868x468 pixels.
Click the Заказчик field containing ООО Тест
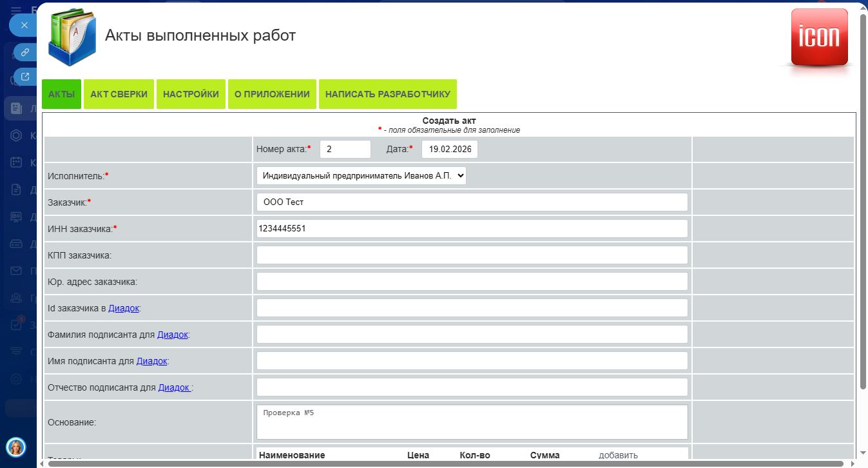472,202
